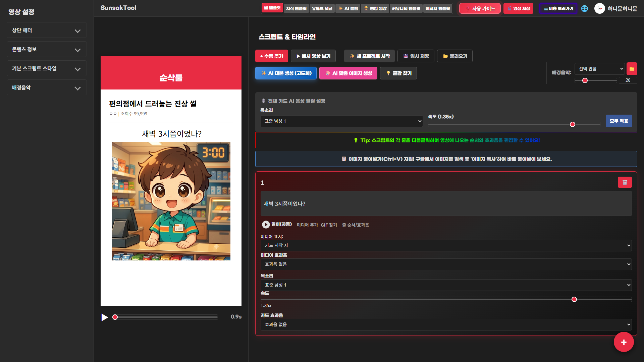The width and height of the screenshot is (644, 362).
Task: Open the 미디어 표시 dropdown
Action: click(x=446, y=245)
